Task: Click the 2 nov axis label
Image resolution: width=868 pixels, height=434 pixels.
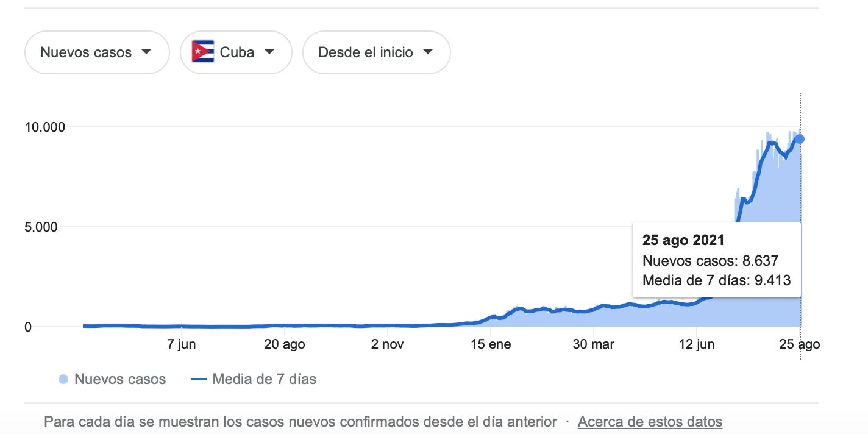Action: [388, 344]
